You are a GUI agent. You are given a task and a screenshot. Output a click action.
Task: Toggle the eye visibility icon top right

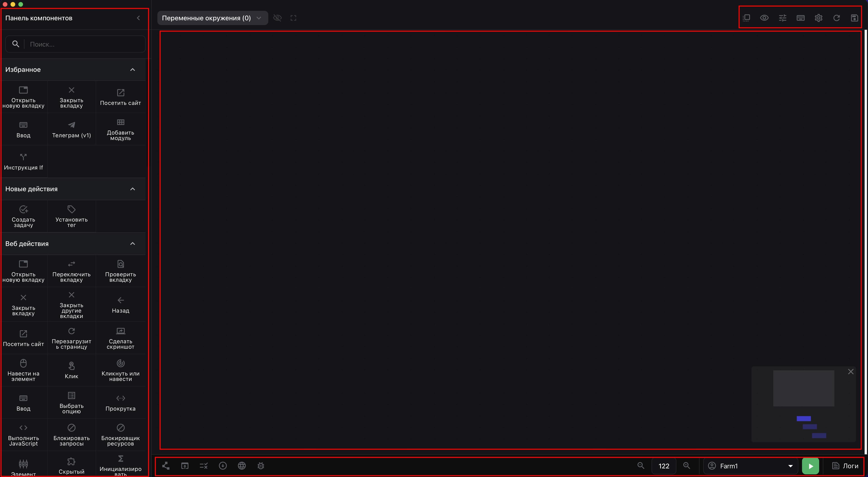click(764, 18)
